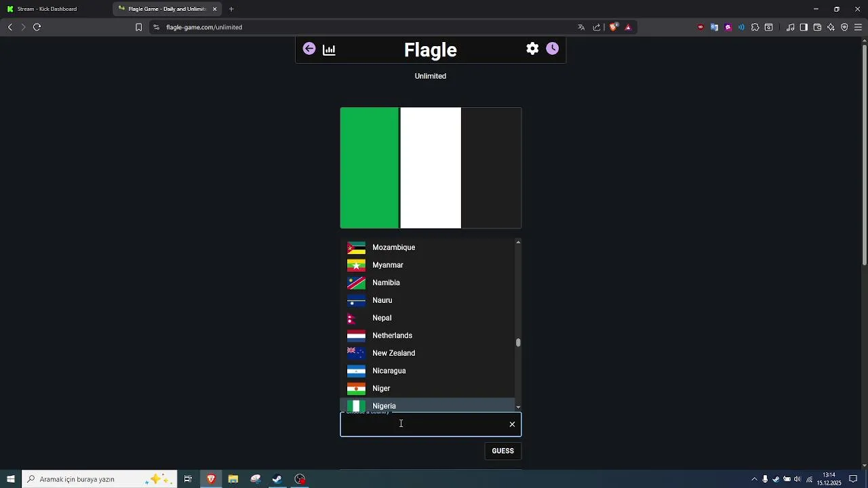Open OBS Studio from the taskbar
Viewport: 868px width, 488px height.
300,479
